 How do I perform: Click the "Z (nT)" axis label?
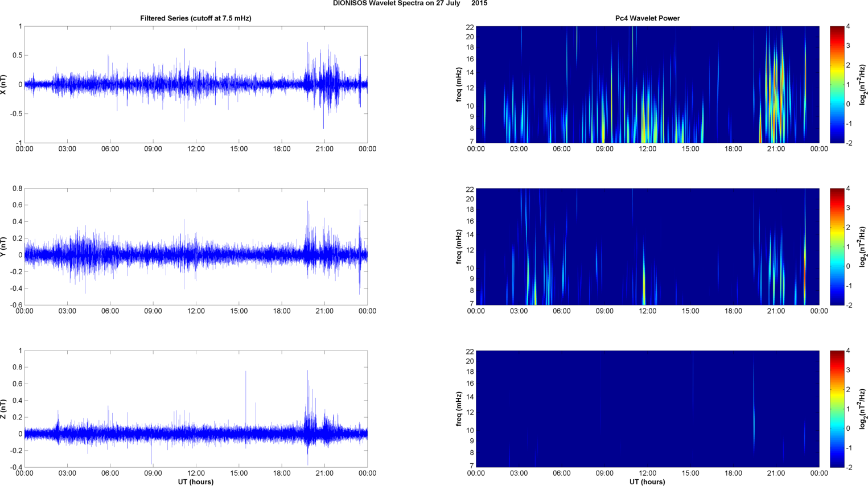click(x=4, y=409)
